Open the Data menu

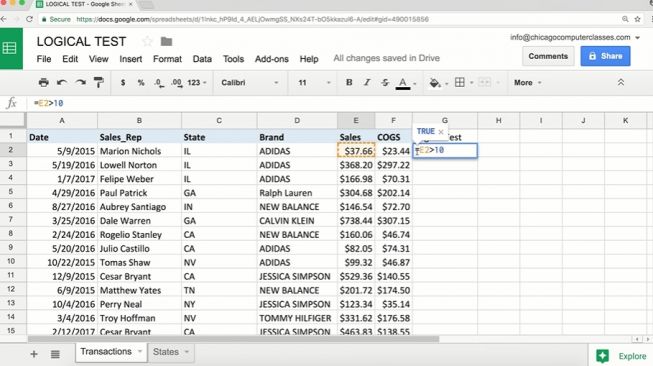coord(202,59)
